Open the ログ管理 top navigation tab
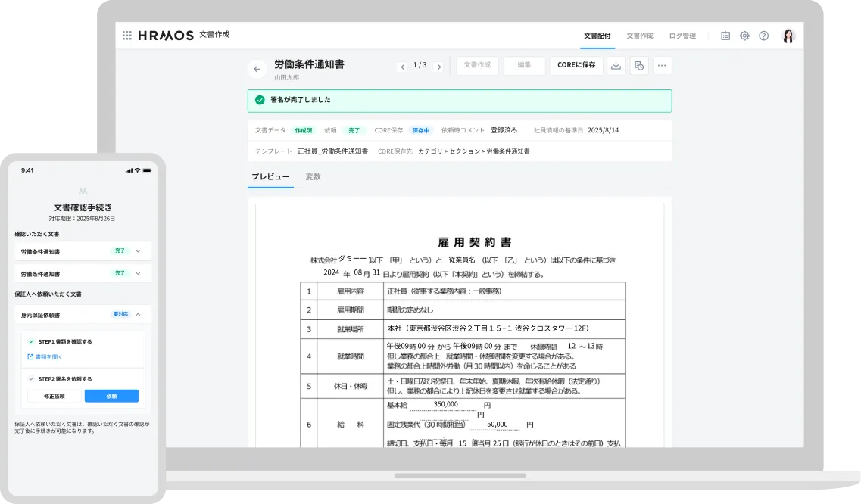Image resolution: width=861 pixels, height=504 pixels. tap(682, 36)
